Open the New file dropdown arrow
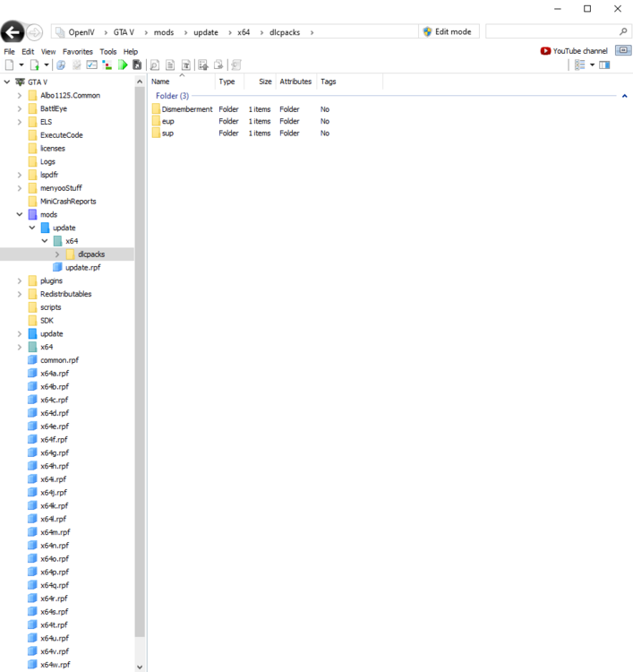This screenshot has width=633, height=672. coord(21,65)
